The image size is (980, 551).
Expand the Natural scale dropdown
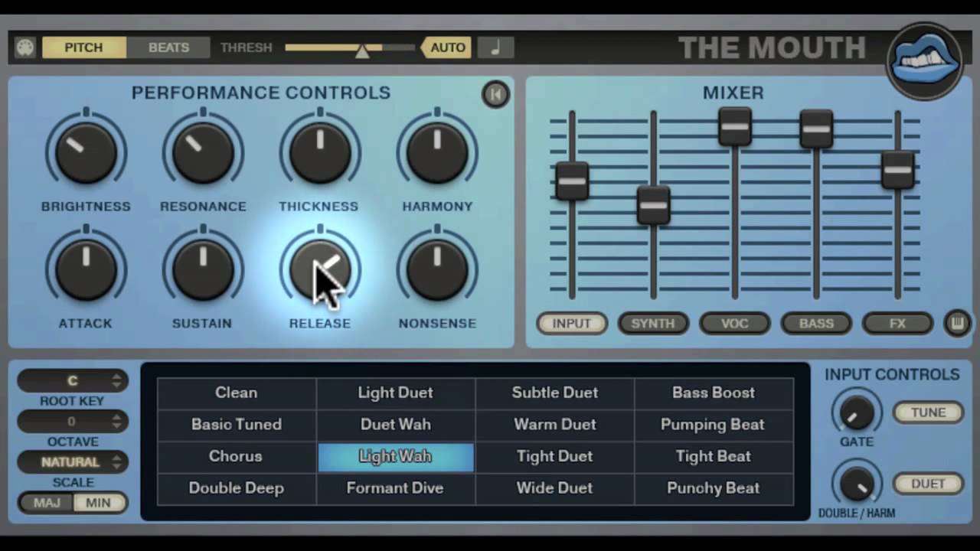[73, 462]
